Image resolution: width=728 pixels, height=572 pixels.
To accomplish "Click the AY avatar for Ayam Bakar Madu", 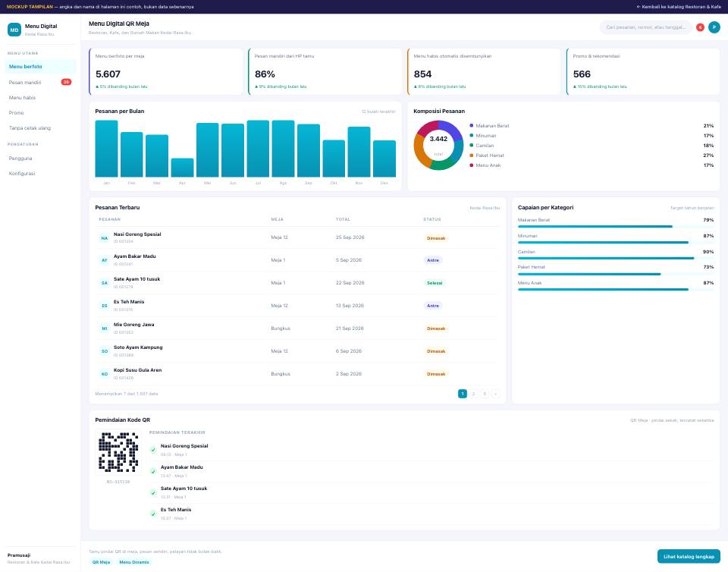I will 105,260.
